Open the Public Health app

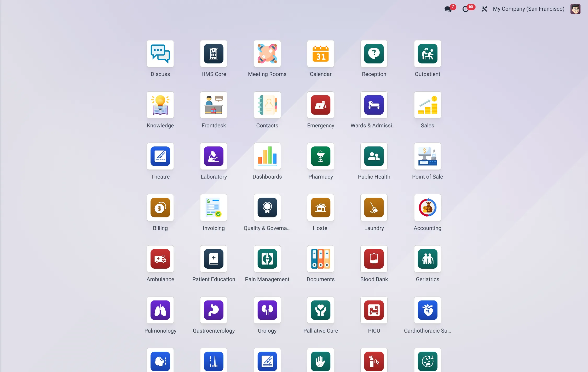click(x=374, y=156)
